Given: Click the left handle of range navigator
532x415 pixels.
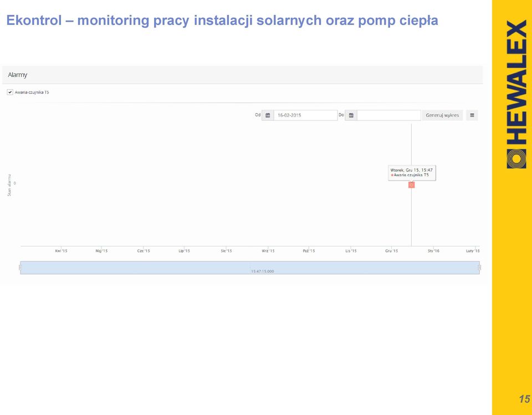Looking at the screenshot, I should click(21, 267).
